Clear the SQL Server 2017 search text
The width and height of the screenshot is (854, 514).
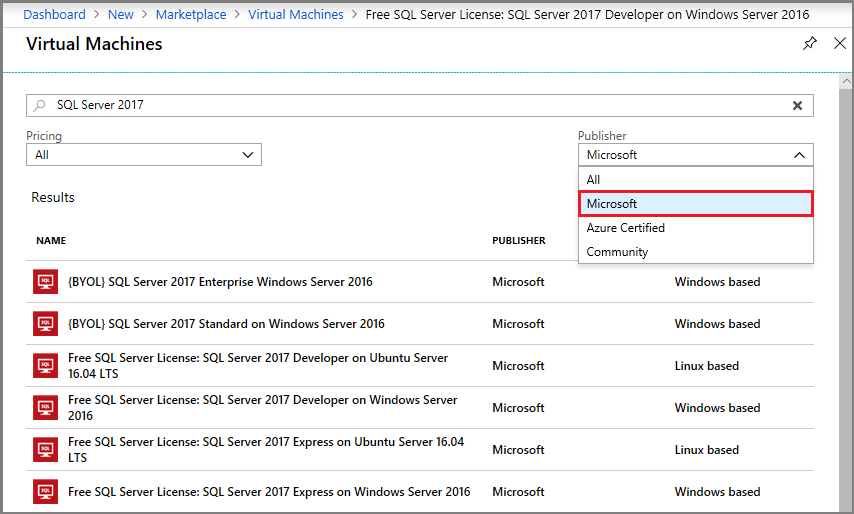click(x=798, y=105)
